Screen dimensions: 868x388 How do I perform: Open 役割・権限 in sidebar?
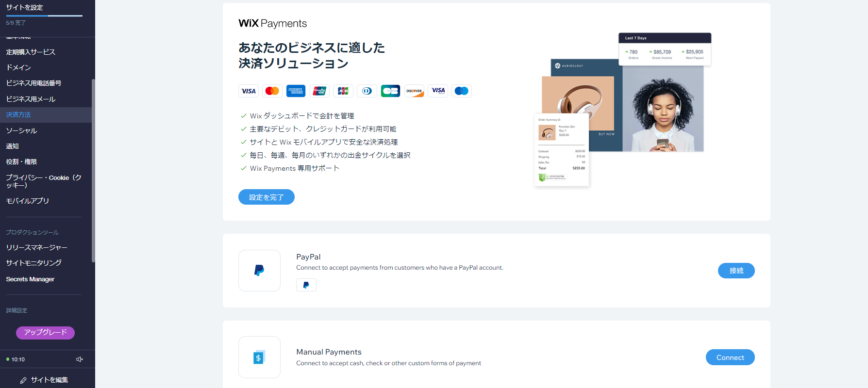21,162
